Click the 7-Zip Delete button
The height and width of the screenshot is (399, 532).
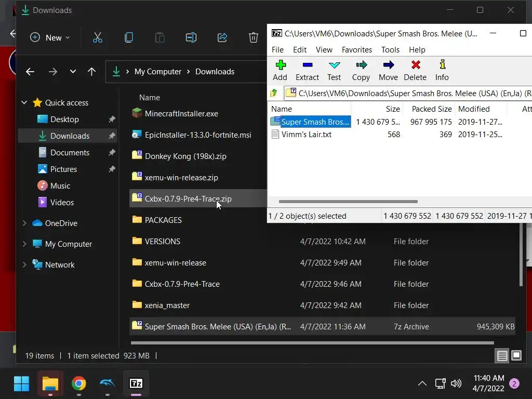415,71
